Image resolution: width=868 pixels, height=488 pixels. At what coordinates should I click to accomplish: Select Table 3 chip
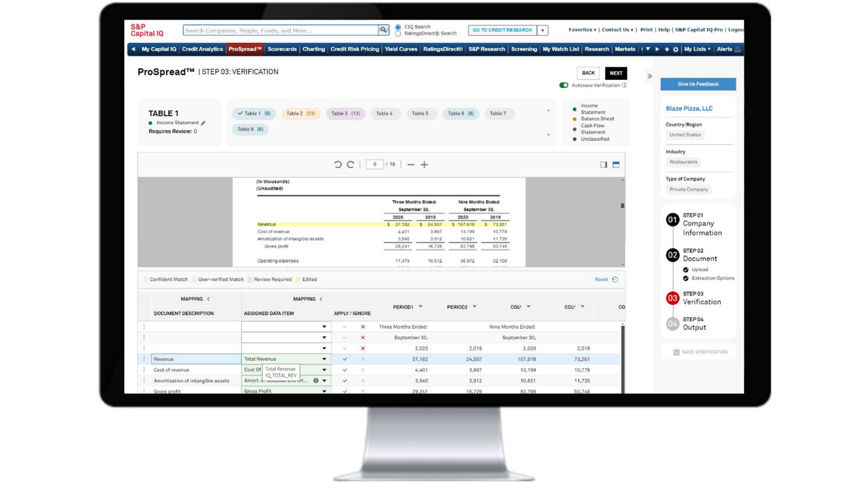pyautogui.click(x=346, y=114)
